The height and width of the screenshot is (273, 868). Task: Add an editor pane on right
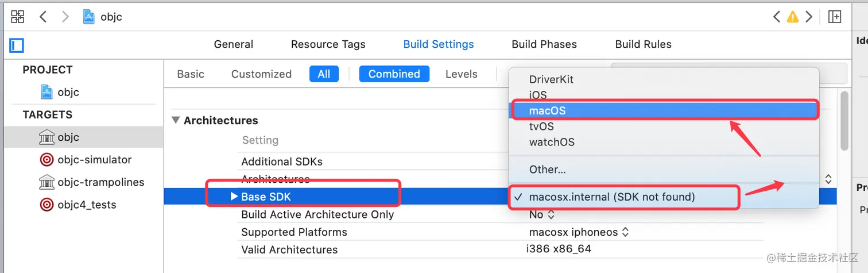coord(835,17)
